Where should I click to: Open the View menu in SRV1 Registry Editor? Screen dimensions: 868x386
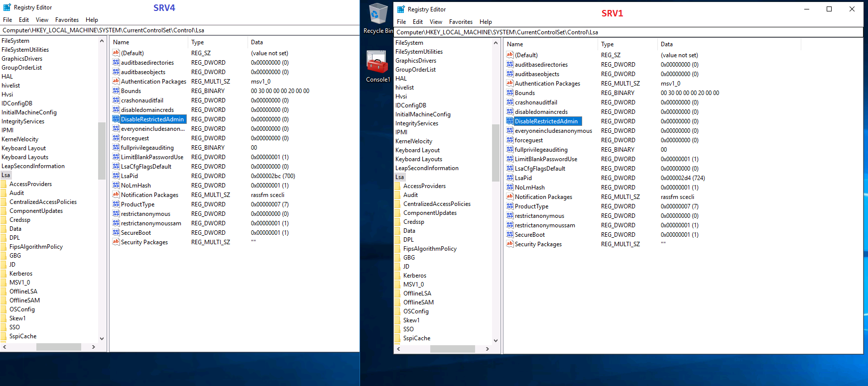[436, 22]
